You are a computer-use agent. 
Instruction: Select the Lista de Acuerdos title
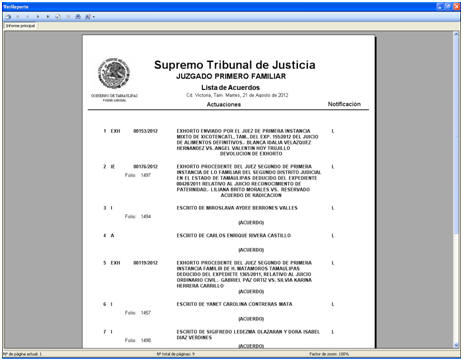tap(230, 87)
